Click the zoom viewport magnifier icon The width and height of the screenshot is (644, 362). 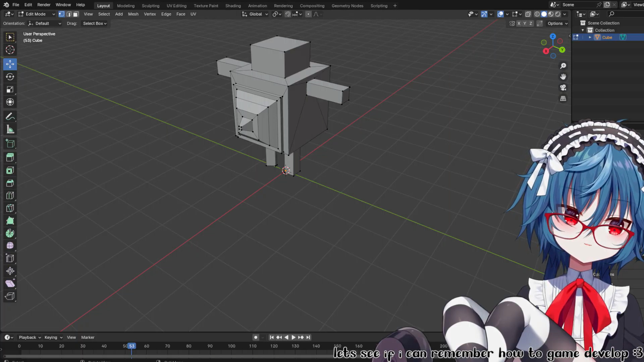point(563,66)
